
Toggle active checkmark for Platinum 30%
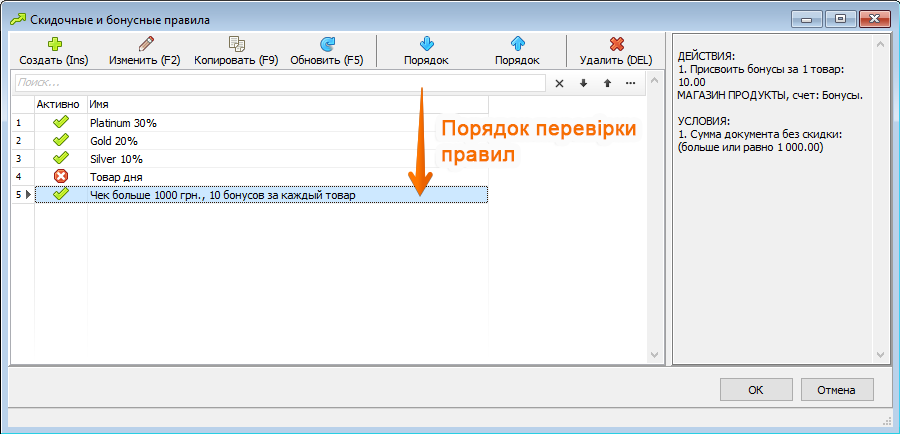[x=60, y=122]
